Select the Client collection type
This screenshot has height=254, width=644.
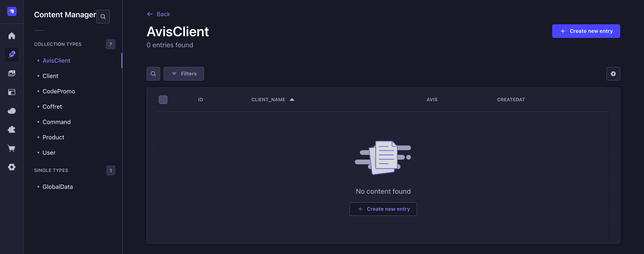click(50, 76)
